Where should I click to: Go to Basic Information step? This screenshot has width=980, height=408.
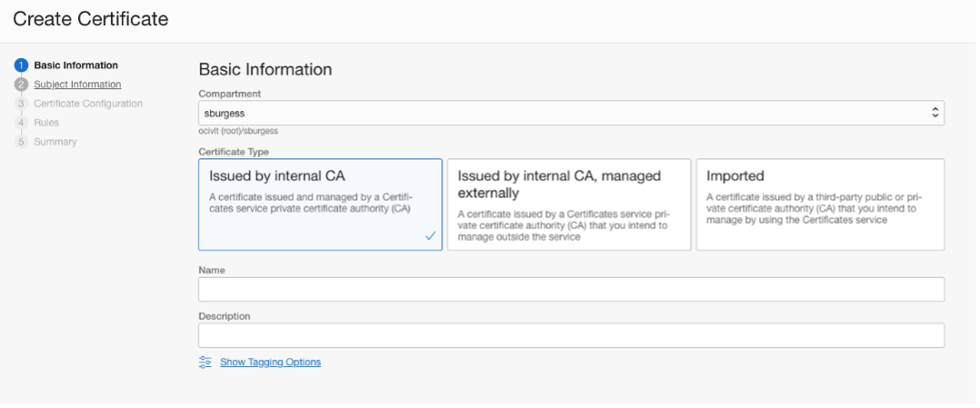[x=76, y=65]
